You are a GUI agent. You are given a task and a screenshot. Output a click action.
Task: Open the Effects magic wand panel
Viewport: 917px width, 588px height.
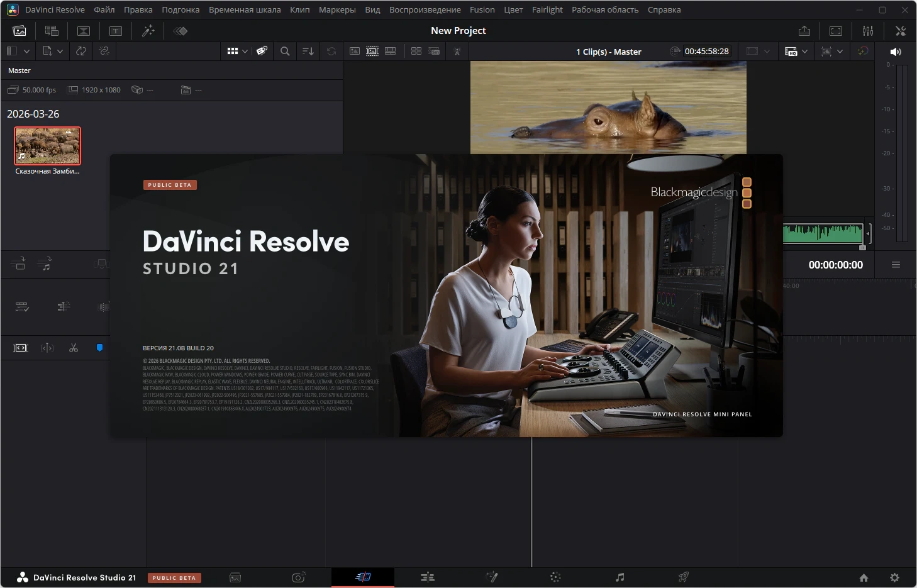click(148, 31)
